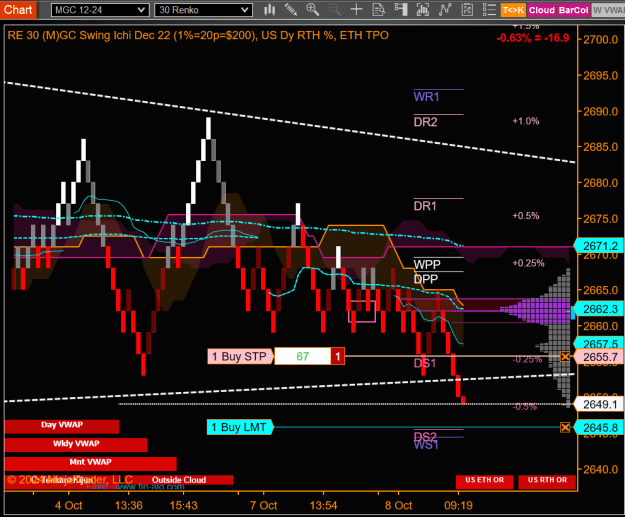Click the 8 Oct date label

click(399, 506)
